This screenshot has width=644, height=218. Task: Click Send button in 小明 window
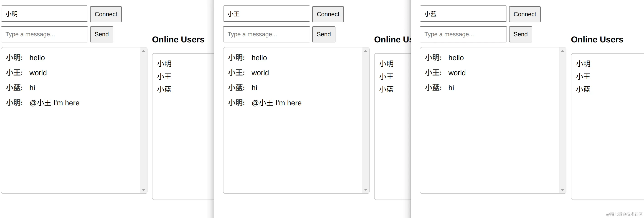101,34
